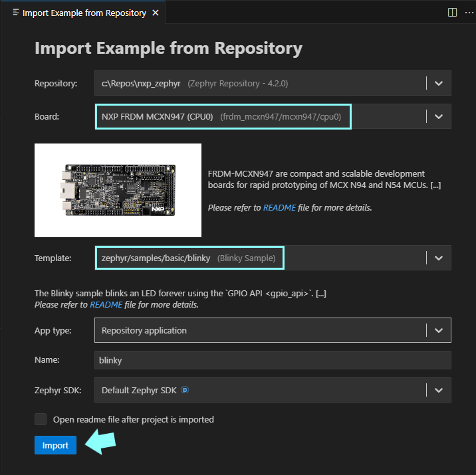Click the blue Import button
The height and width of the screenshot is (475, 476).
(55, 445)
